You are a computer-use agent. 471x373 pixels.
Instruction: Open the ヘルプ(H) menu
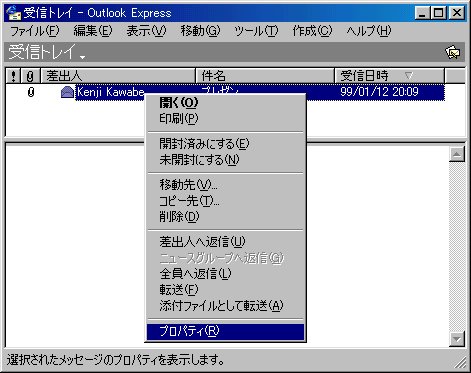(368, 31)
